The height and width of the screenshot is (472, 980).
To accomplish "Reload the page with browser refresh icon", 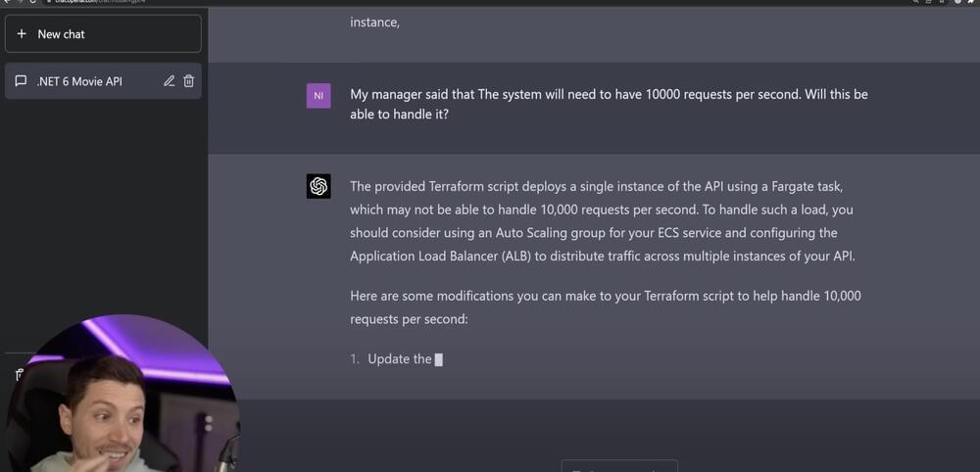I will (32, 2).
